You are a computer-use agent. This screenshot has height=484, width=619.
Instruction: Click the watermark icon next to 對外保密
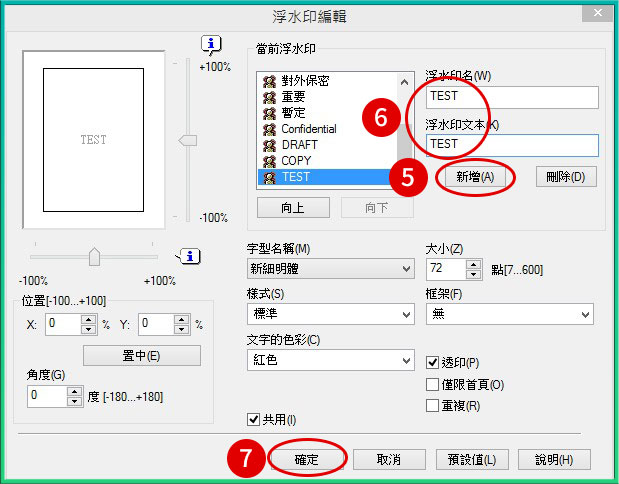click(269, 81)
